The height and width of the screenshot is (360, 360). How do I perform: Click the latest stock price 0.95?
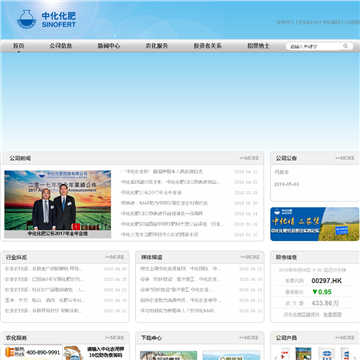322,292
